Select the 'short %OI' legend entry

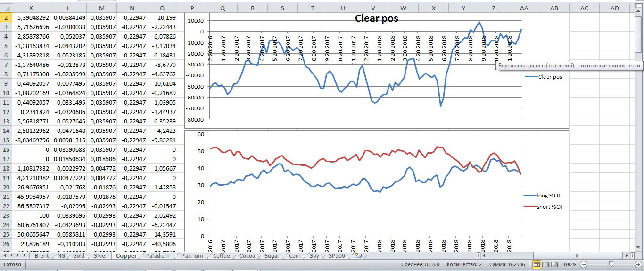coord(543,207)
